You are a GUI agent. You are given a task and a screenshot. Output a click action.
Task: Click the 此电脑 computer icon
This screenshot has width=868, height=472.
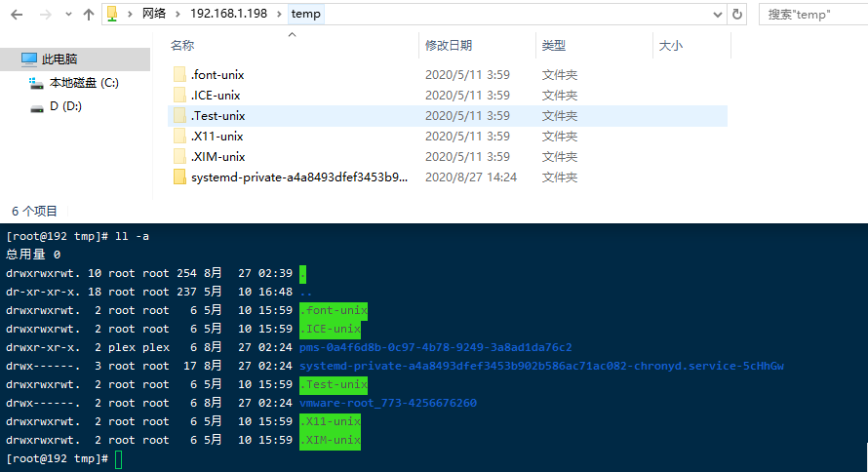[29, 59]
